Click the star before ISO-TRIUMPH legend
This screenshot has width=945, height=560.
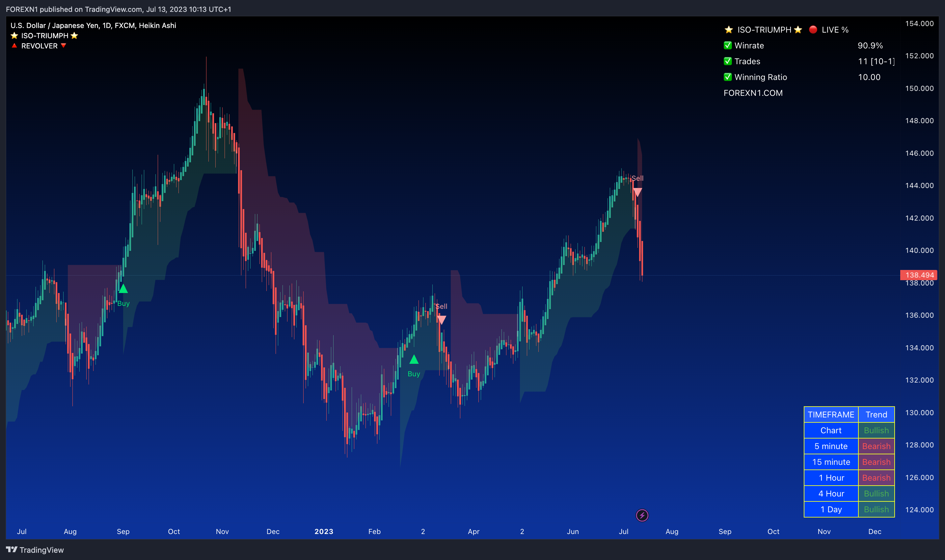pos(14,36)
